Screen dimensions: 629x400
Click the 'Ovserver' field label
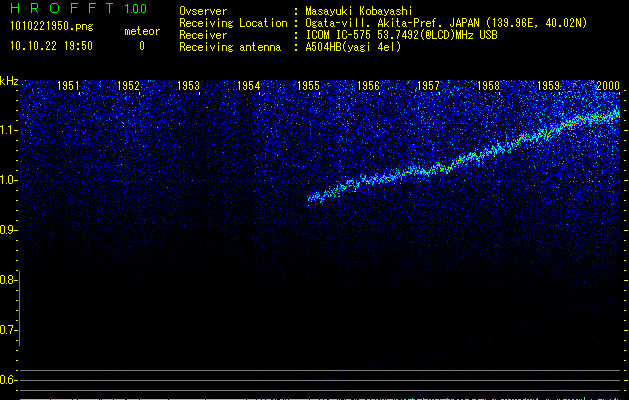pyautogui.click(x=203, y=11)
